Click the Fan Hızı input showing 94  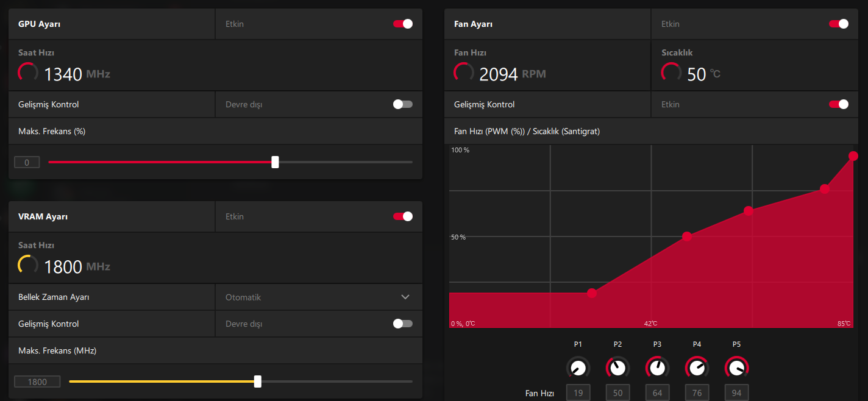736,393
